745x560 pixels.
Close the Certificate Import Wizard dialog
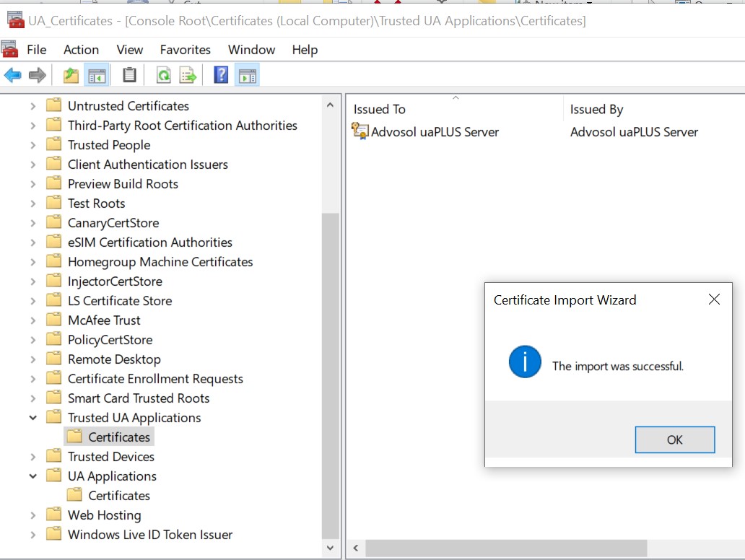[714, 299]
